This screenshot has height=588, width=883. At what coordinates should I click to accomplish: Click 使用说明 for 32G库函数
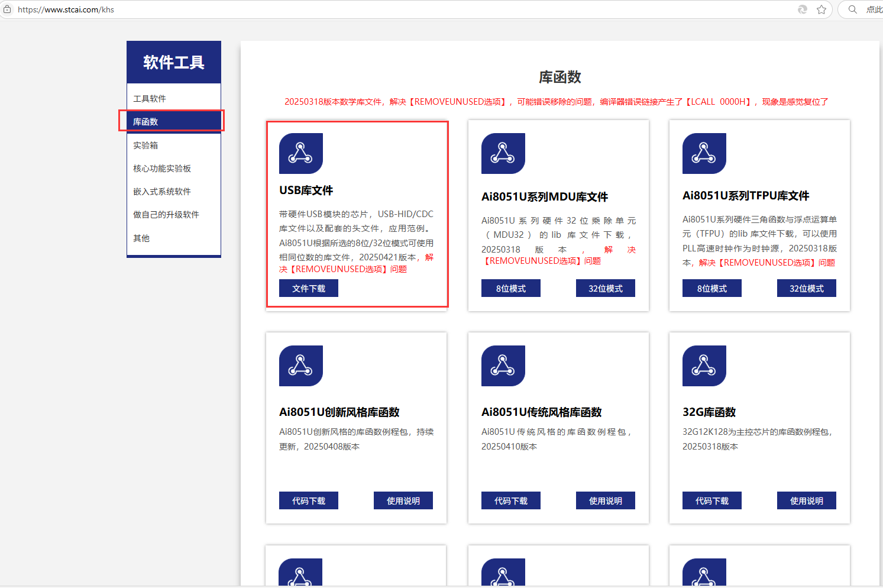pyautogui.click(x=807, y=500)
